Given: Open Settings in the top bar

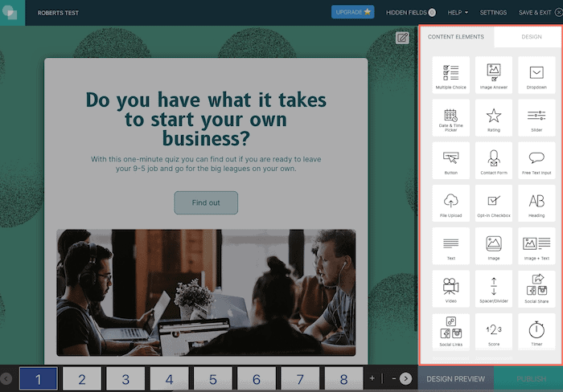Looking at the screenshot, I should (x=493, y=13).
